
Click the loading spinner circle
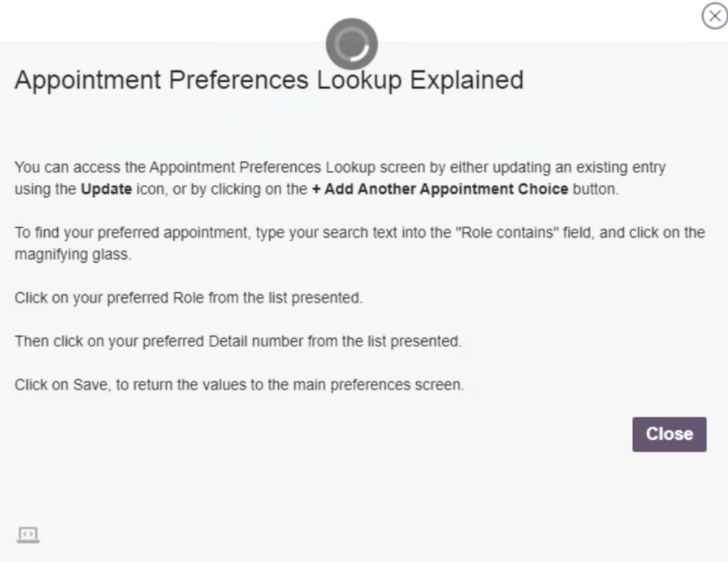352,45
